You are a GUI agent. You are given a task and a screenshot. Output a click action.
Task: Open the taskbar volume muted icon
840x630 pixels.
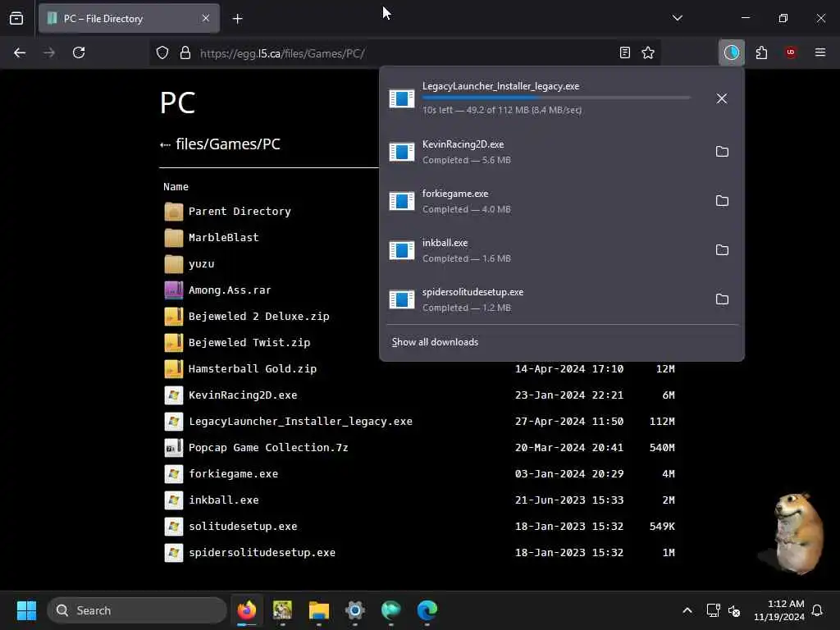734,610
